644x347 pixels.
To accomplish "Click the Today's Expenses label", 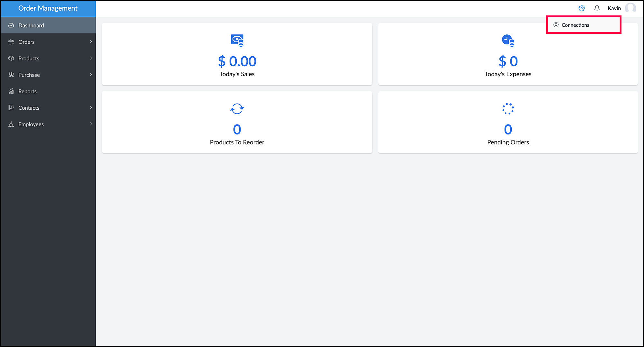I will point(508,74).
